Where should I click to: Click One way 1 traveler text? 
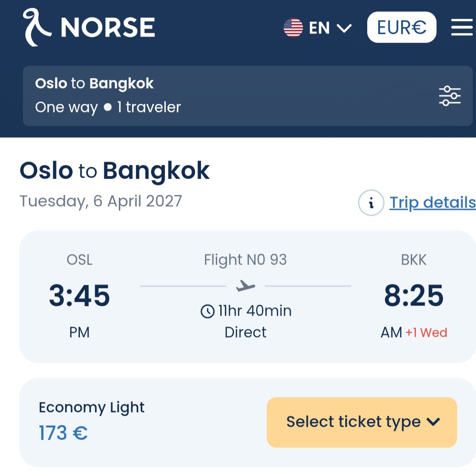tap(108, 108)
